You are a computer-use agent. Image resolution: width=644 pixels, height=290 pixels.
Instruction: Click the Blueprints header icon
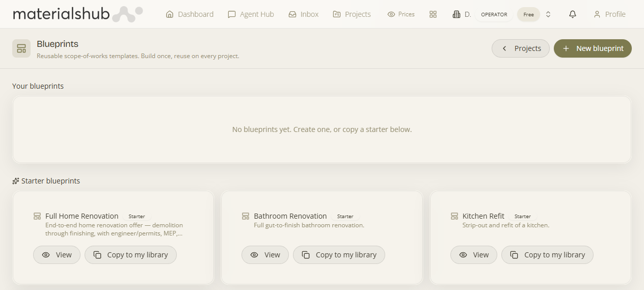21,48
